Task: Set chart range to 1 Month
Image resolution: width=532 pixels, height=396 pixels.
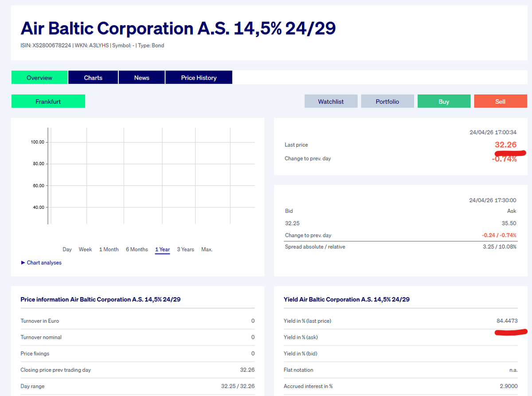Action: [109, 250]
